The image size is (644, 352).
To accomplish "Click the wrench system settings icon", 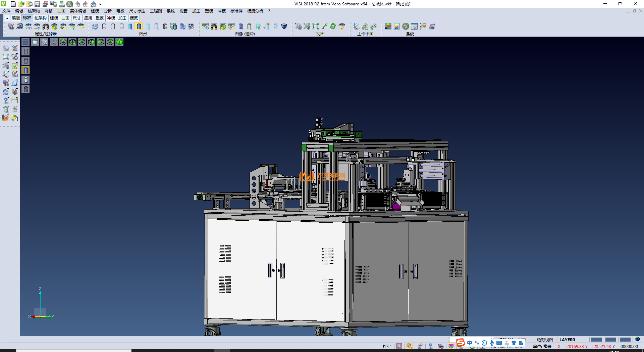I will (406, 26).
